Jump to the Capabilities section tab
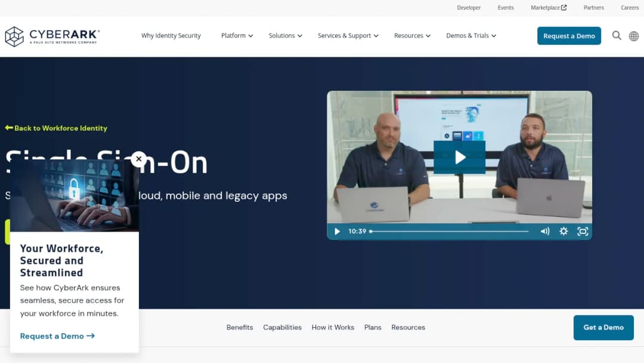The height and width of the screenshot is (363, 644). 282,327
